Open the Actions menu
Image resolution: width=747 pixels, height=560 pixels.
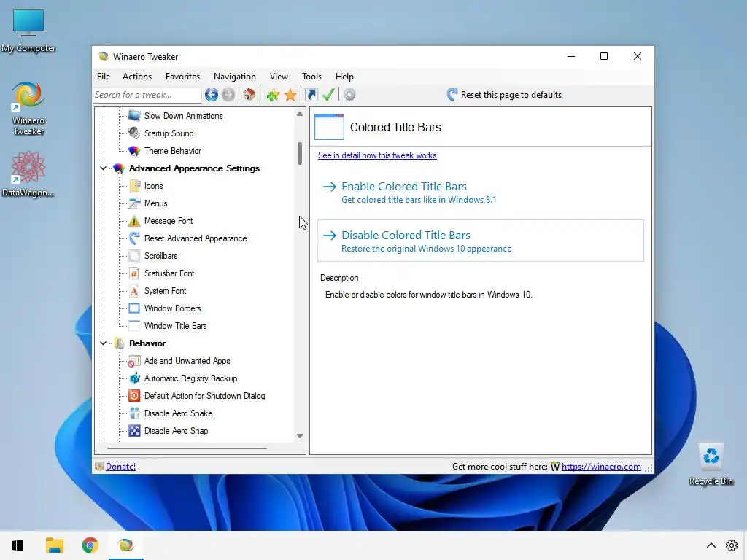137,77
